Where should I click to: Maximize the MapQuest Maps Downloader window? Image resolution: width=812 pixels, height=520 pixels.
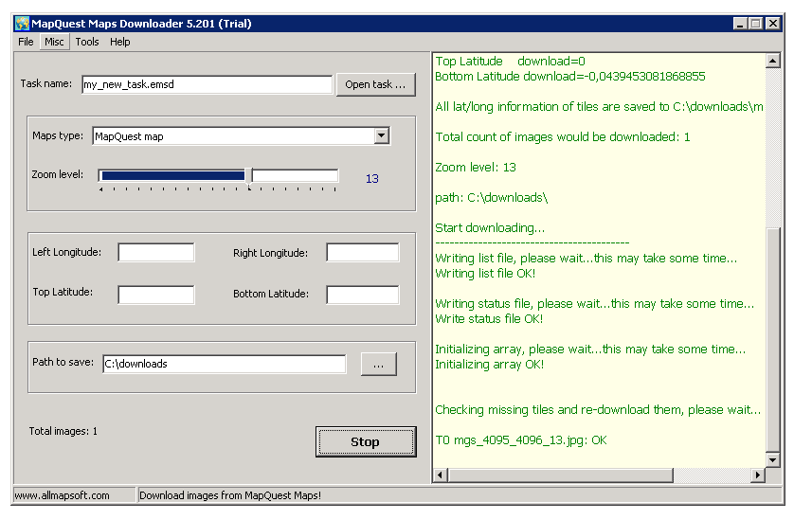(756, 24)
